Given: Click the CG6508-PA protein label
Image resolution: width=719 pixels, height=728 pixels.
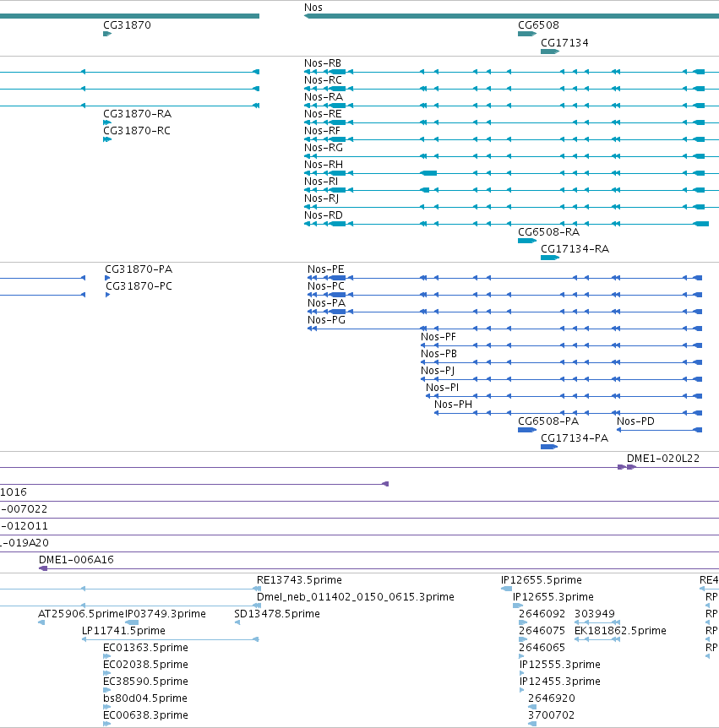Looking at the screenshot, I should coord(548,421).
